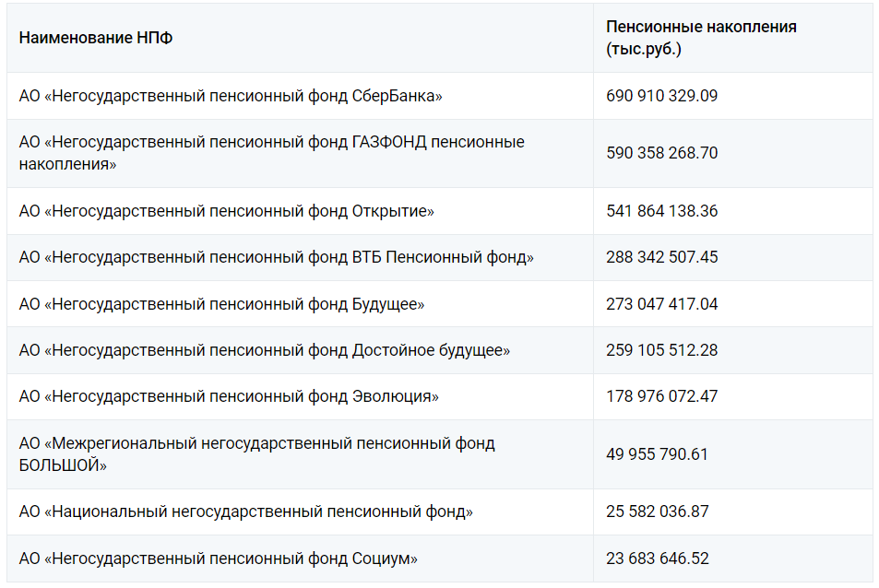Select the Достойное будущее fund name
The height and width of the screenshot is (588, 879).
265,350
